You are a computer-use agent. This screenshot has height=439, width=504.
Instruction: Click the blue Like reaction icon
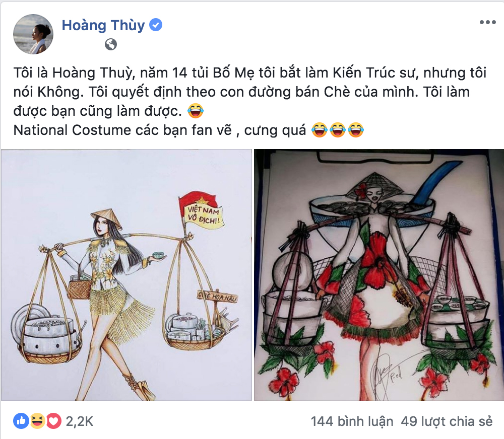21,421
